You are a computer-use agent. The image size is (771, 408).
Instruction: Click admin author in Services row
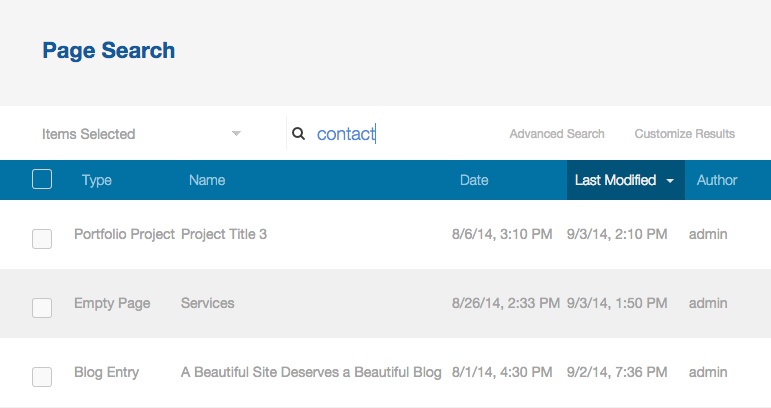click(708, 303)
